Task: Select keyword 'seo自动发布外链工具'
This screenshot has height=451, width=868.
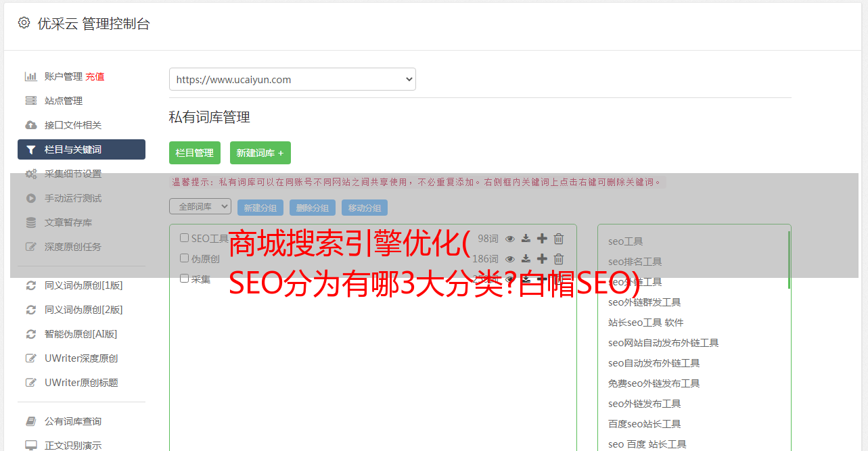Action: [654, 363]
